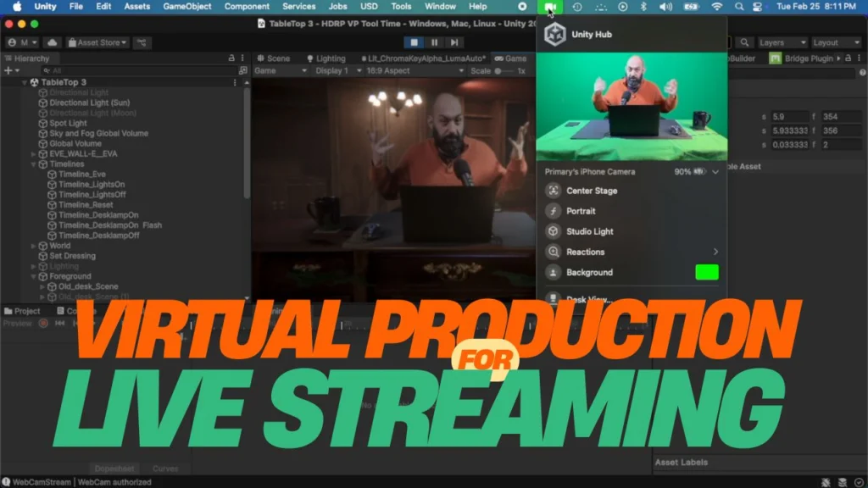Click the Unity toolbar search magnifier icon
Screen dimensions: 868x488
click(744, 42)
